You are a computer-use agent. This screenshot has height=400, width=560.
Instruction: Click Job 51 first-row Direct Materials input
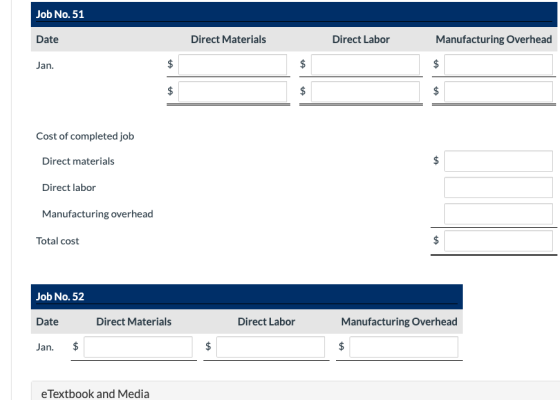tap(232, 65)
